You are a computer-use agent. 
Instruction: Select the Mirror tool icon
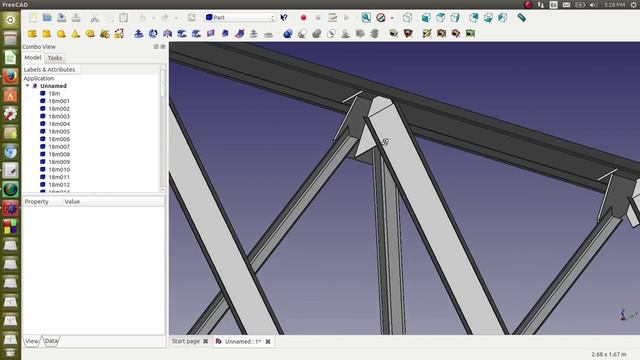click(x=167, y=33)
